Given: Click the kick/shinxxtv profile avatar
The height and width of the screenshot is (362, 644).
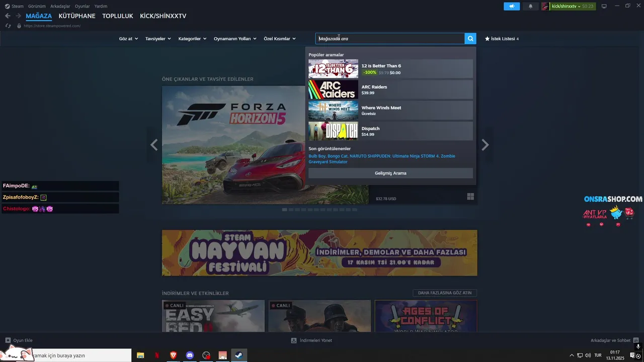Looking at the screenshot, I should pyautogui.click(x=545, y=6).
